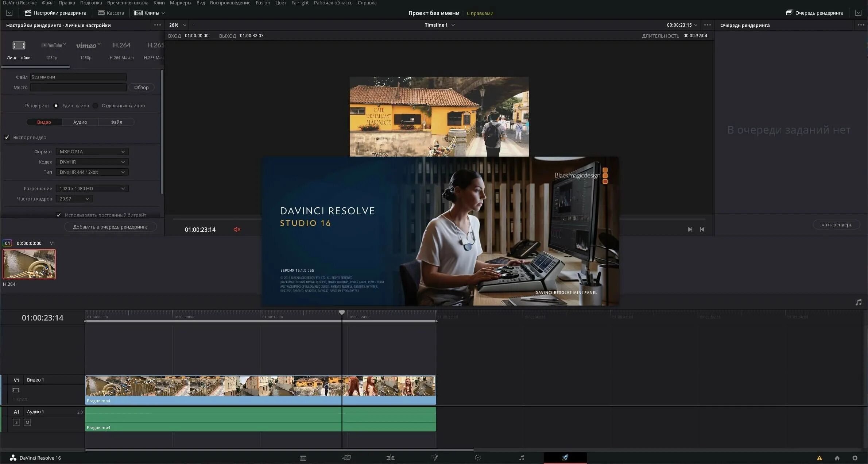Open the Fairlight menu in menu bar
This screenshot has height=464, width=868.
click(x=300, y=3)
